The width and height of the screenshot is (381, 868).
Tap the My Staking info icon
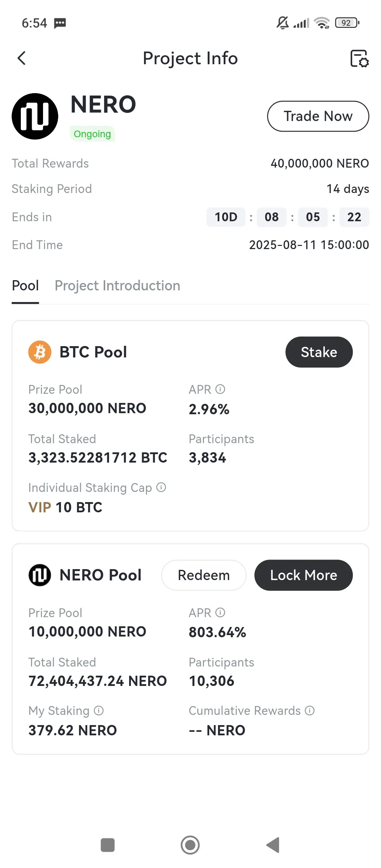pos(99,711)
